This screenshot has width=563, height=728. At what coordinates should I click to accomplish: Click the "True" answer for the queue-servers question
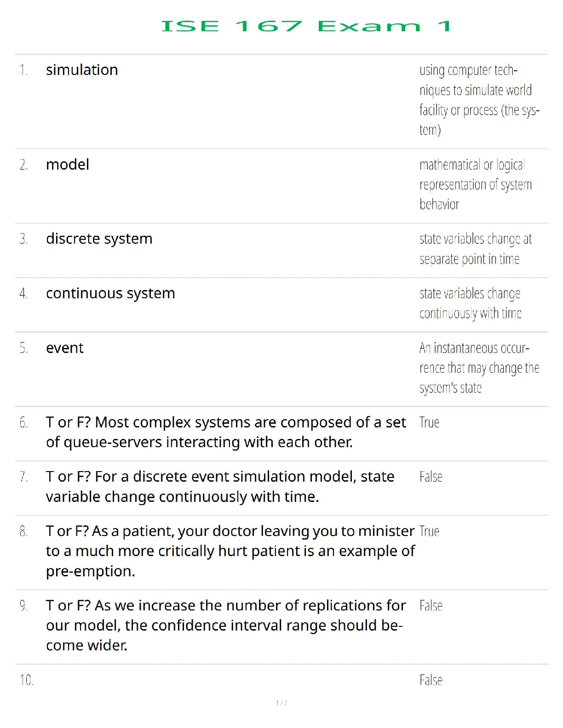pyautogui.click(x=429, y=422)
